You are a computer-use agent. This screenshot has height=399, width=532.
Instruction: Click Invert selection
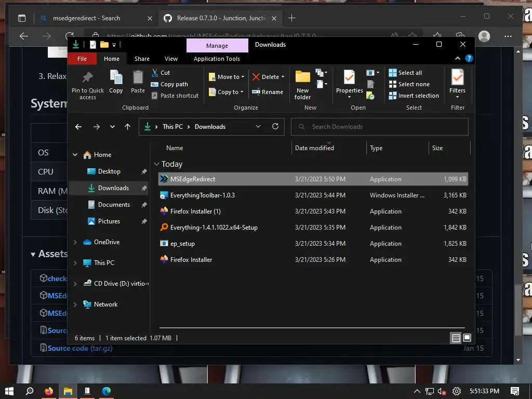tap(414, 96)
